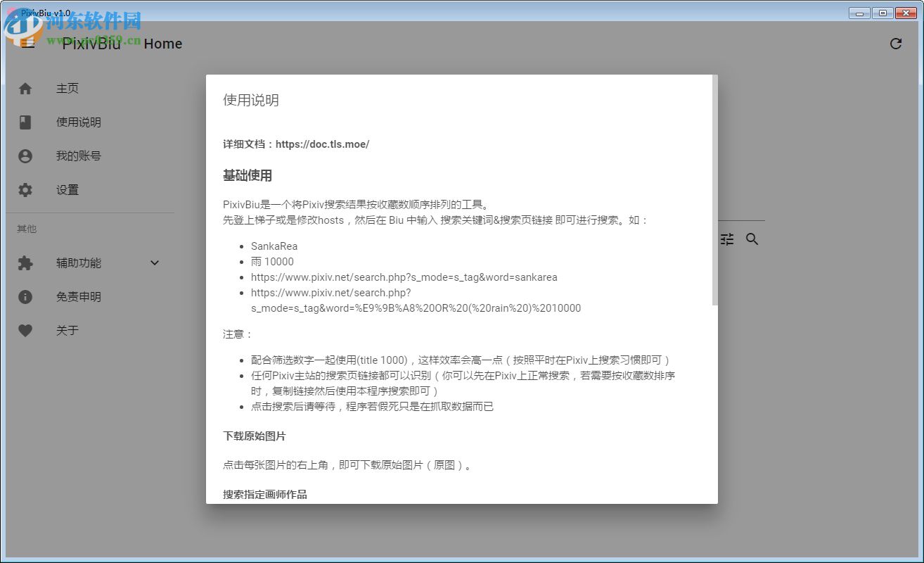Open the home icon beside 主页

25,88
